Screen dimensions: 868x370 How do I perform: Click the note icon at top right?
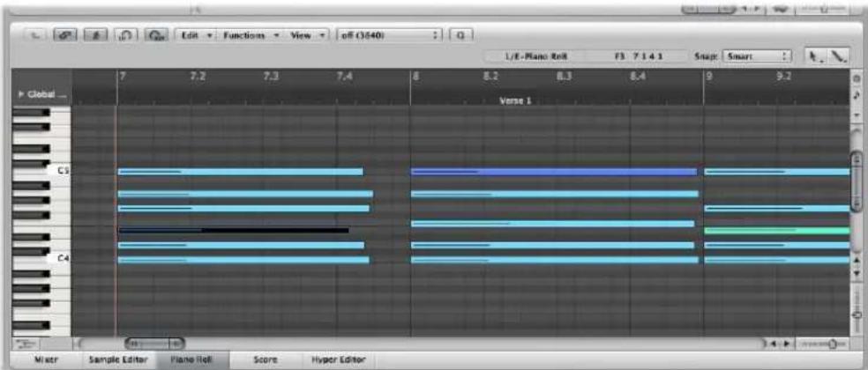click(x=857, y=94)
